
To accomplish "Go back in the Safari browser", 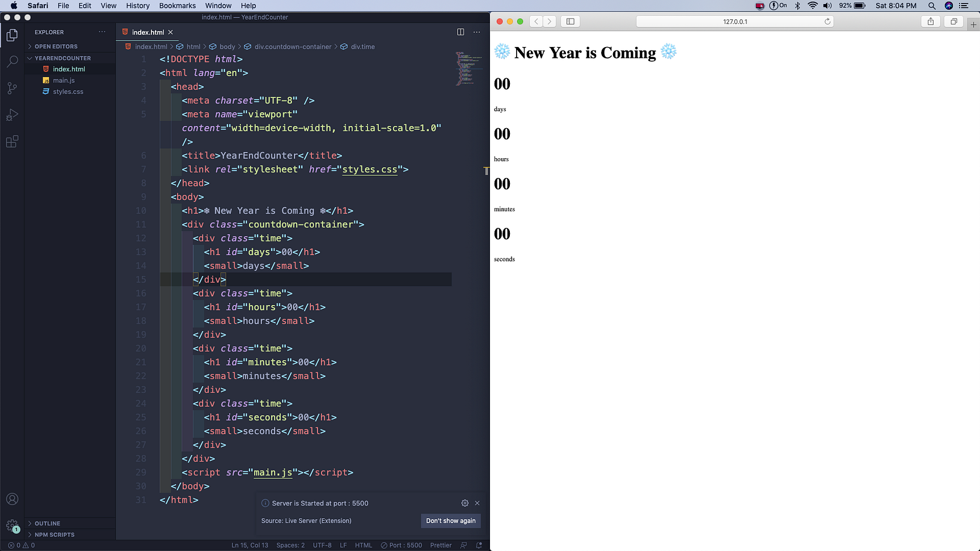I will [536, 22].
